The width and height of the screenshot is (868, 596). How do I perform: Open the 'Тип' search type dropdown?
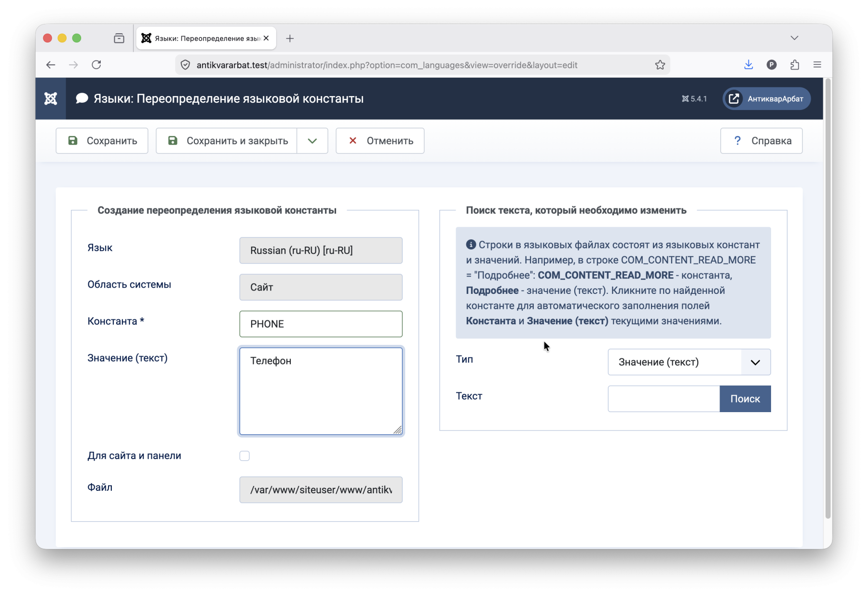point(689,362)
